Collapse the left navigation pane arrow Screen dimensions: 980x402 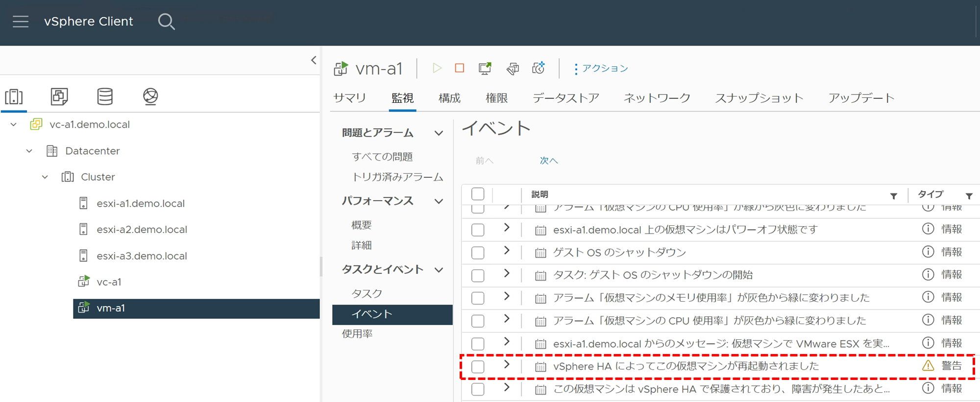tap(314, 60)
